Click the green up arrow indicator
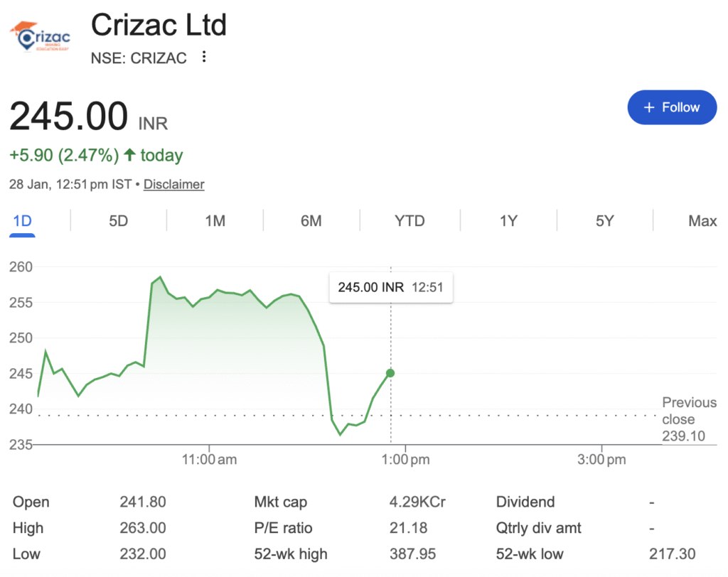 (x=129, y=155)
